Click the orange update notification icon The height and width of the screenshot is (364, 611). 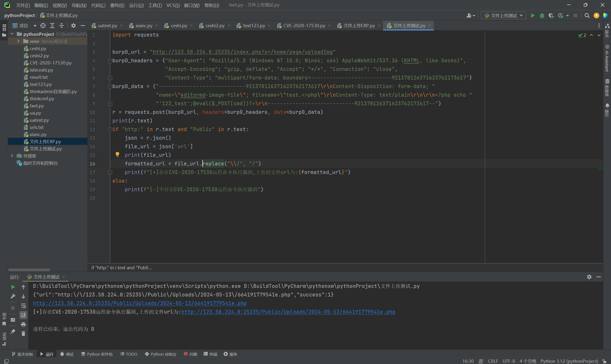point(596,16)
